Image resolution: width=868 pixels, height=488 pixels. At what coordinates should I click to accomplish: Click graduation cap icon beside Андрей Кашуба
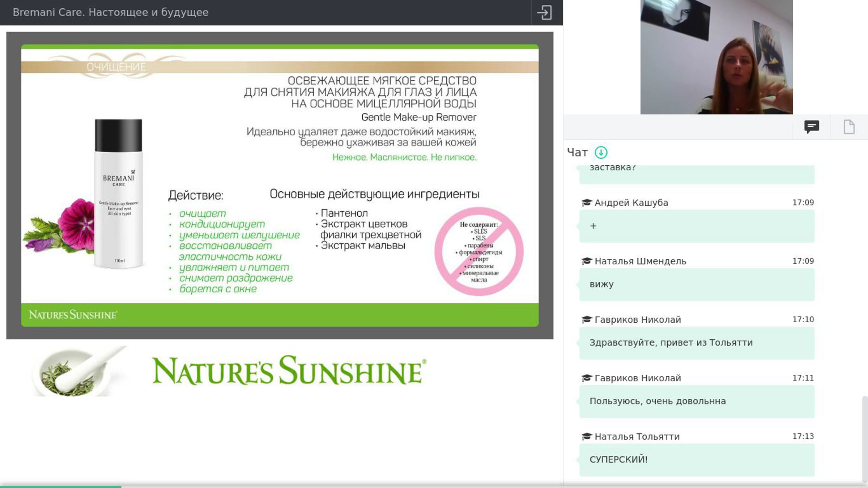pos(586,203)
